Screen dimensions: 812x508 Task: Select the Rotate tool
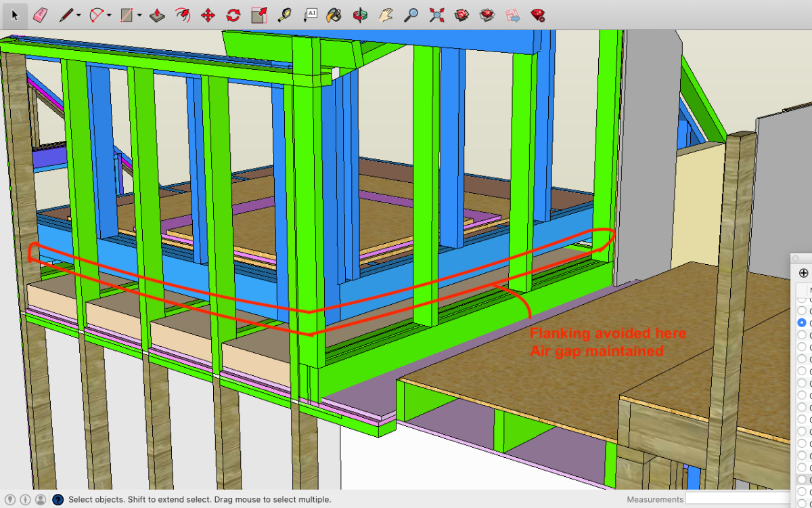point(233,15)
